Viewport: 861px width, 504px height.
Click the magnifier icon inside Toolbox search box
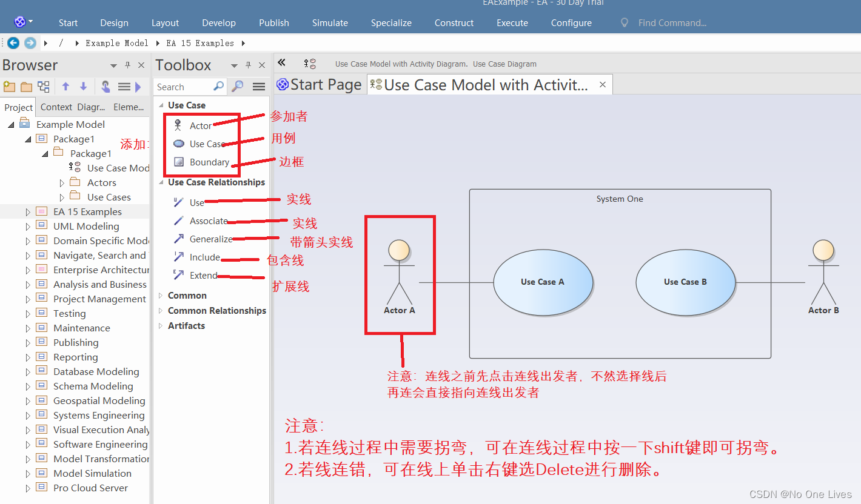click(218, 87)
